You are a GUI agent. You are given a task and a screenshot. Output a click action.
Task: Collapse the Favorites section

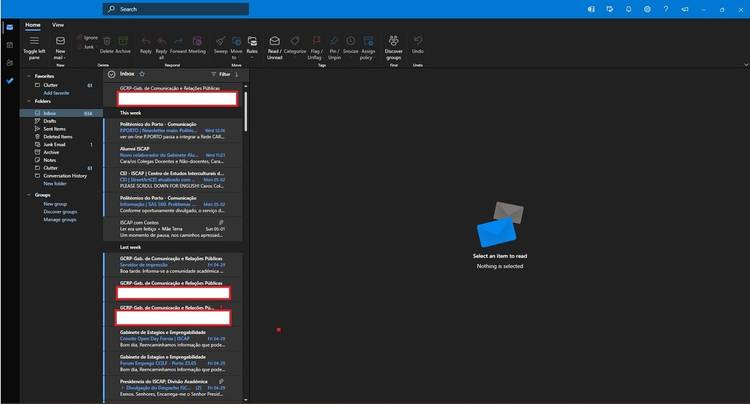(29, 76)
